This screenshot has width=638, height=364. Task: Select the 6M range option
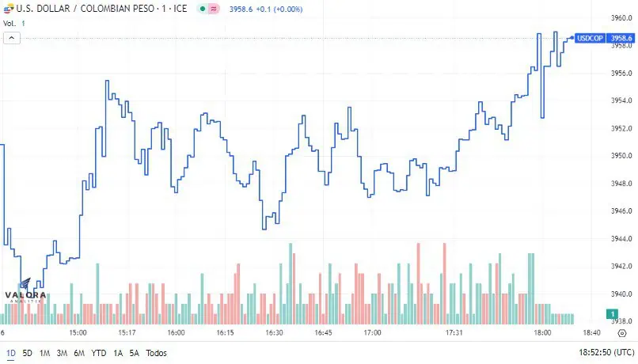pos(79,353)
